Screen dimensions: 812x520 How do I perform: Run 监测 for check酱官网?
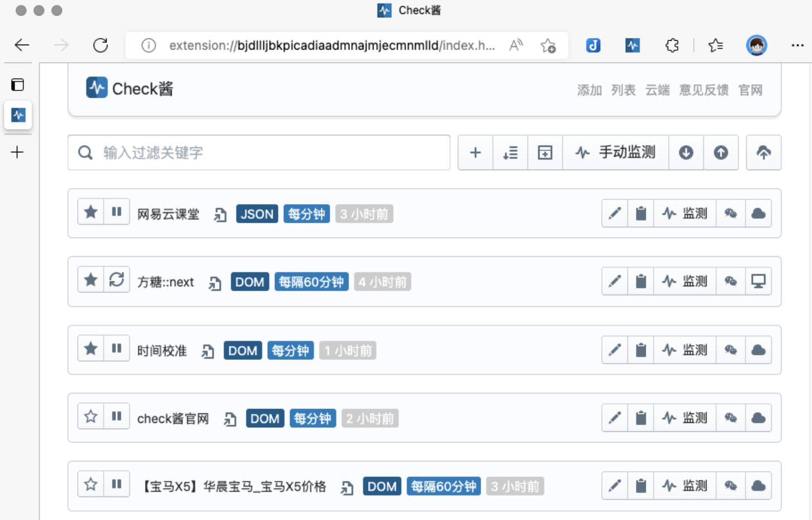[x=685, y=418]
